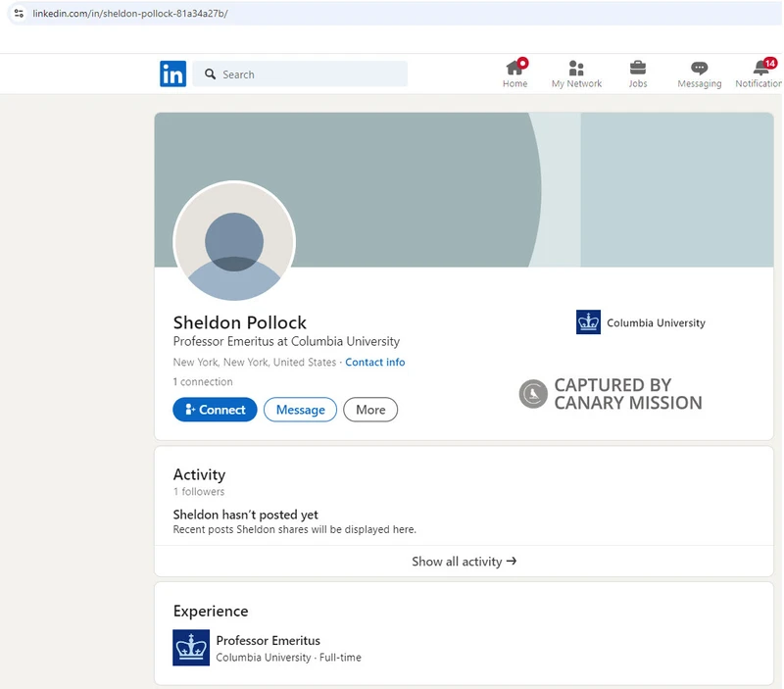Open the Columbia University company logo
This screenshot has height=689, width=784.
click(587, 320)
